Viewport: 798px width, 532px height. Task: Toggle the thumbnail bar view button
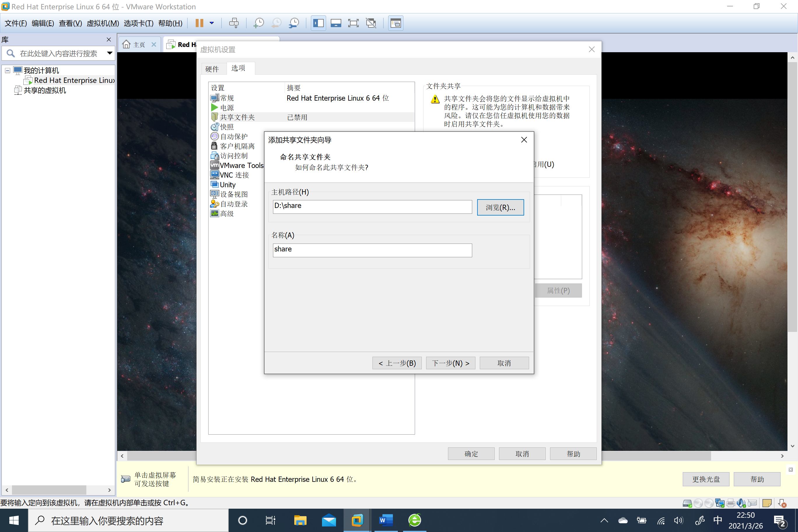point(336,23)
